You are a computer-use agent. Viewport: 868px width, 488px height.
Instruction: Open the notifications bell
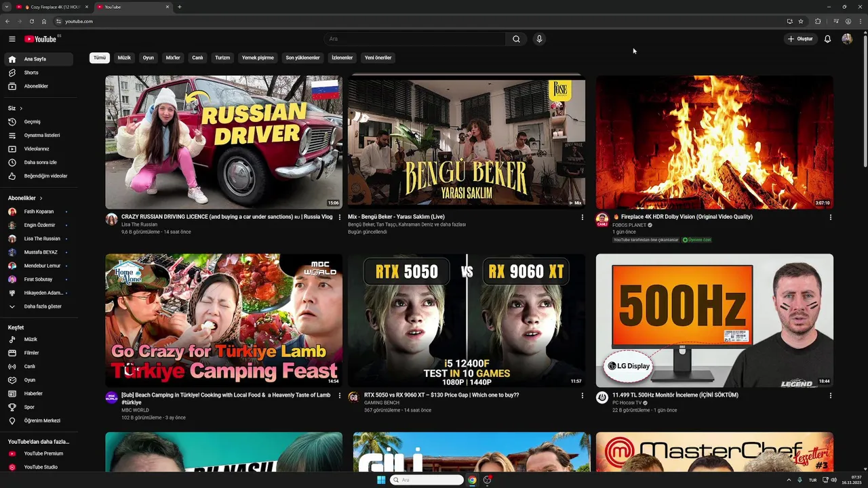click(x=827, y=39)
